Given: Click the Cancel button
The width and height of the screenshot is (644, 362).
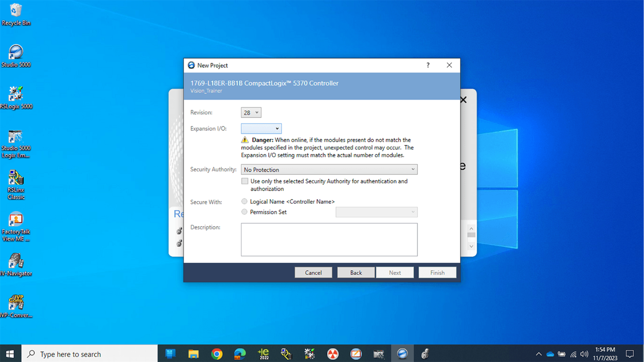Looking at the screenshot, I should (x=313, y=273).
